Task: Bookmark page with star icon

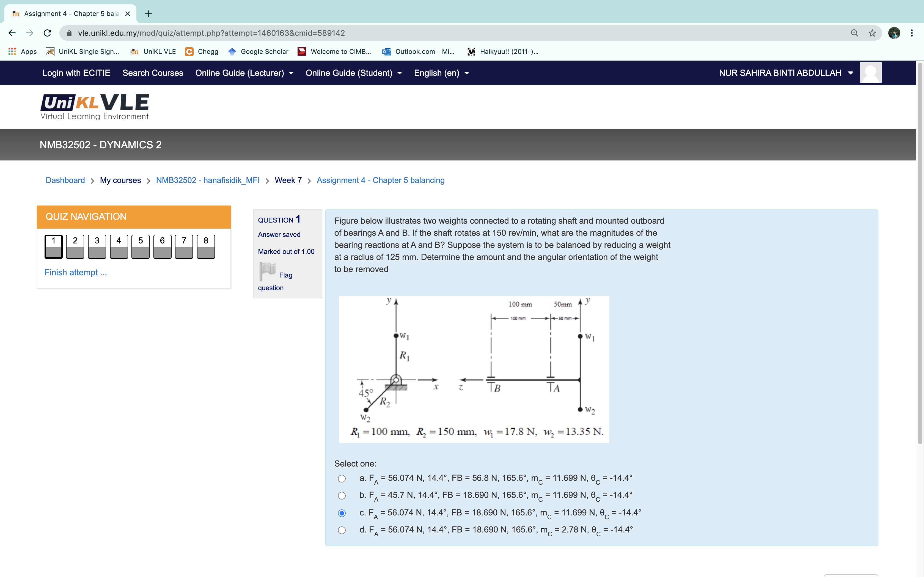Action: [x=872, y=33]
